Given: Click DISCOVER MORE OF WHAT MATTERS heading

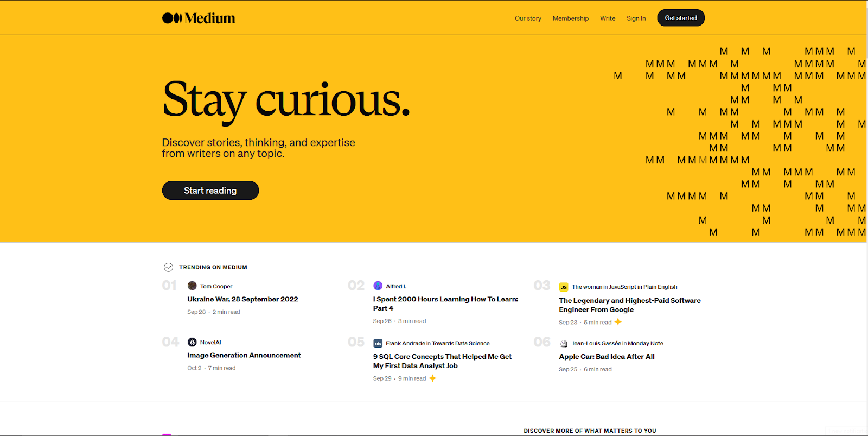Looking at the screenshot, I should pos(590,431).
